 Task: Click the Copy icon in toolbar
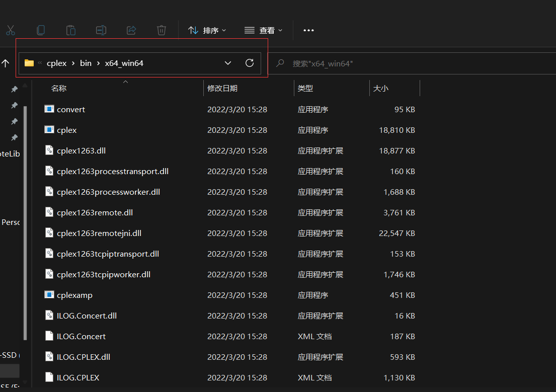click(41, 30)
